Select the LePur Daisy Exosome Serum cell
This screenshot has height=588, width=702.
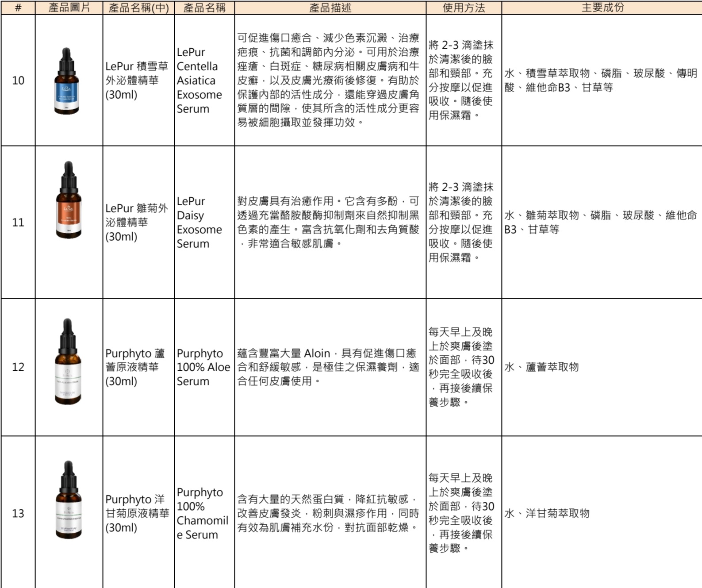tap(204, 222)
